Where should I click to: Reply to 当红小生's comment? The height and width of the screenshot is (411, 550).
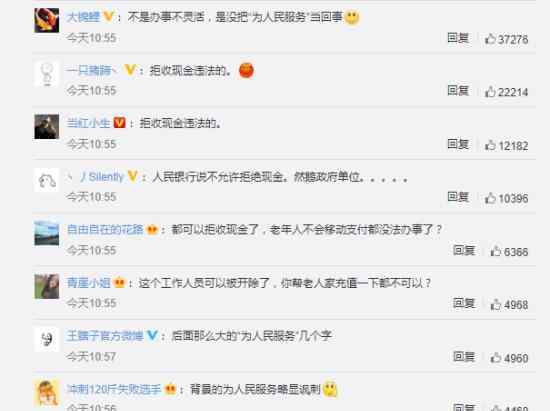click(x=458, y=144)
